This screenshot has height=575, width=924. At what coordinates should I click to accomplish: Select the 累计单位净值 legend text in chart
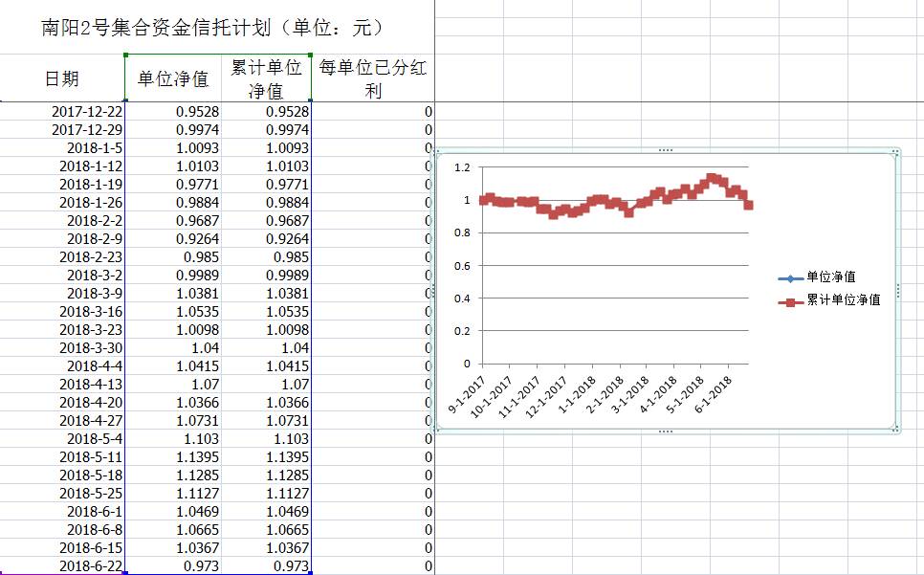tap(844, 299)
